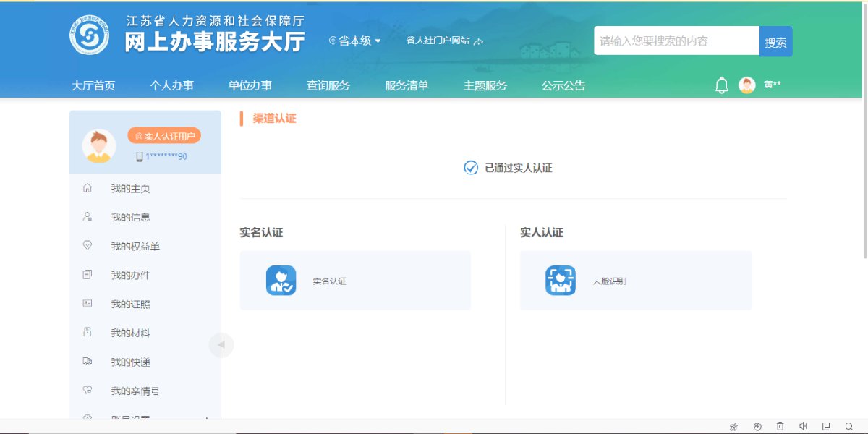
Task: Select 查询服务 in the navigation bar
Action: click(x=328, y=85)
